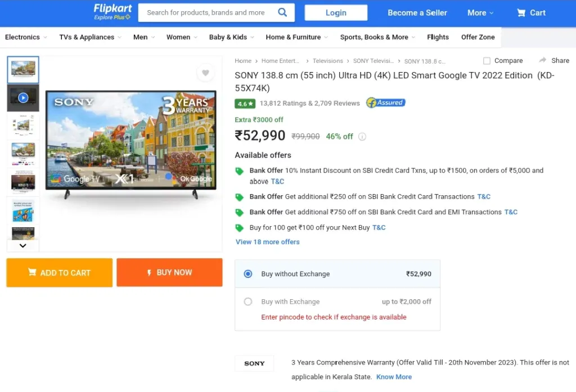Expand TVs & Appliances category menu

coord(91,37)
